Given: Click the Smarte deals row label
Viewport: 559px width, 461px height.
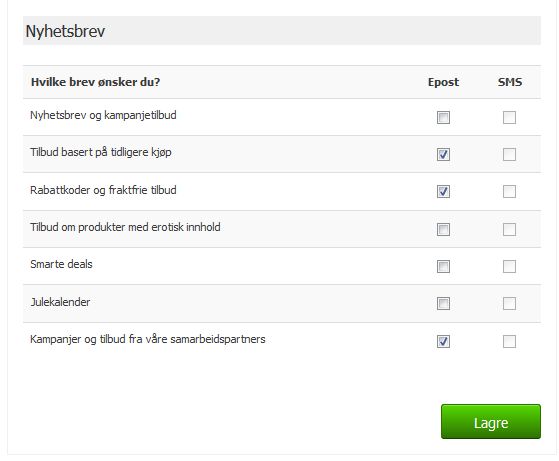Looking at the screenshot, I should coord(61,264).
